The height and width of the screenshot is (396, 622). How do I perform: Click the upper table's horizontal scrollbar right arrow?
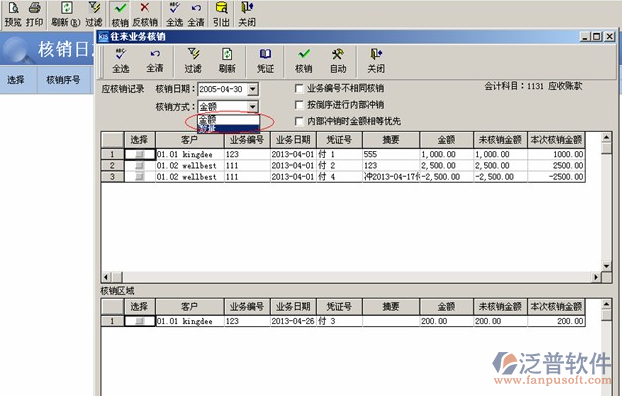click(x=596, y=277)
